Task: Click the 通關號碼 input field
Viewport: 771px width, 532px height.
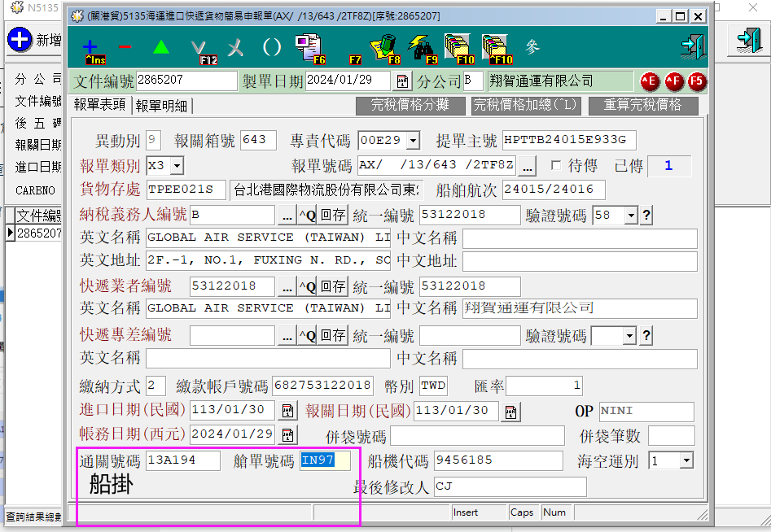Action: point(182,461)
